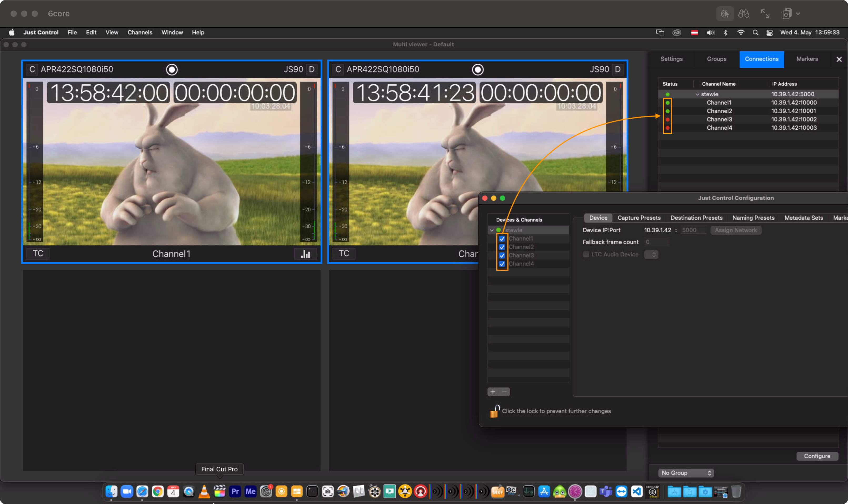
Task: Switch to the Settings tab
Action: [671, 59]
